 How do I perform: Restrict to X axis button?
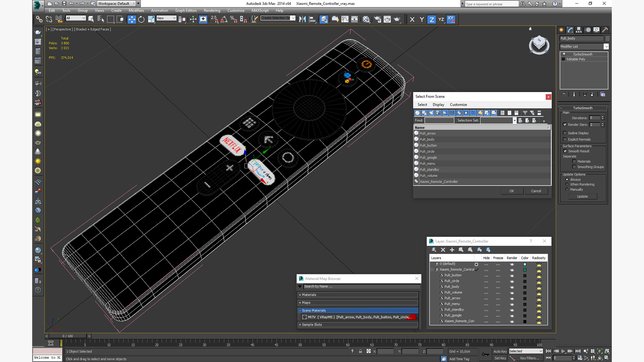pos(412,19)
